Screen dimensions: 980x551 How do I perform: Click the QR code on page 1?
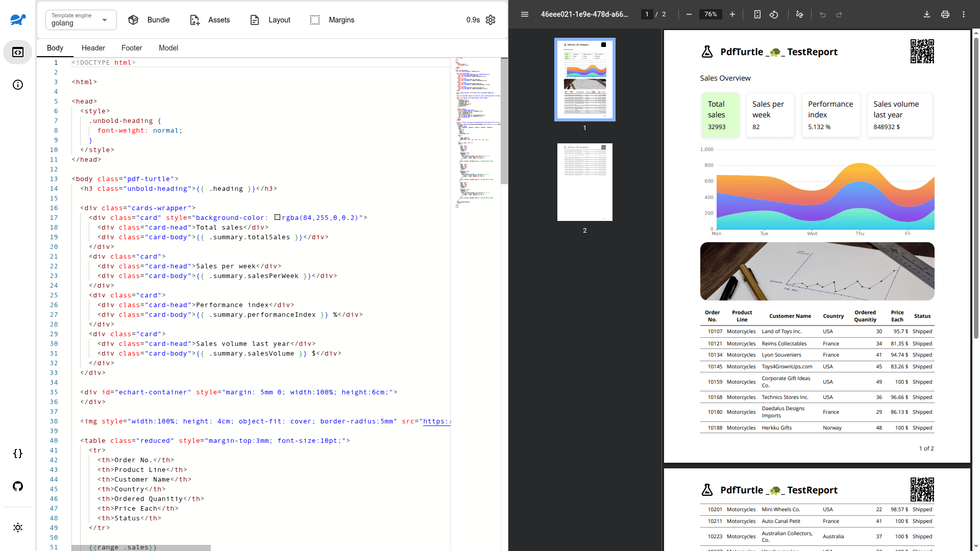(x=922, y=51)
